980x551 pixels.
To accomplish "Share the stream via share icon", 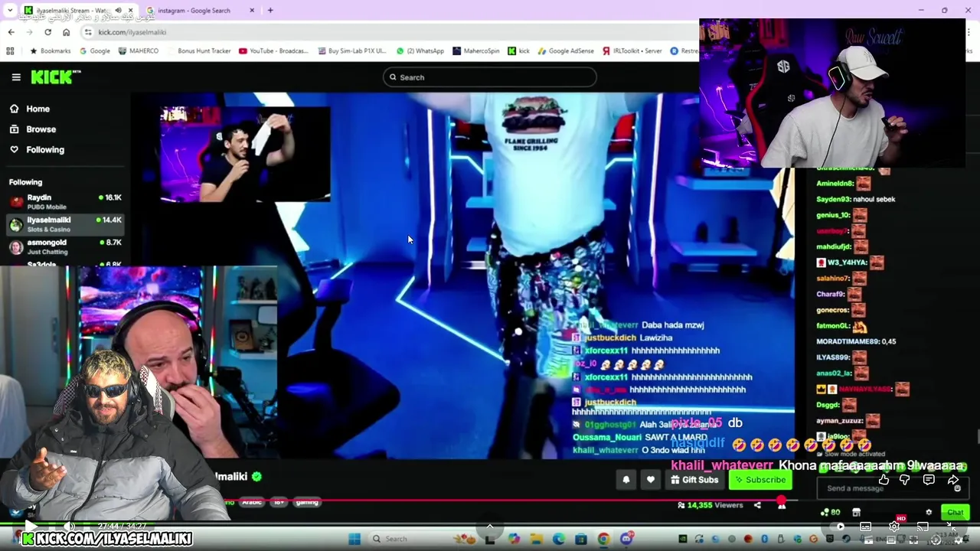I will pyautogui.click(x=757, y=505).
